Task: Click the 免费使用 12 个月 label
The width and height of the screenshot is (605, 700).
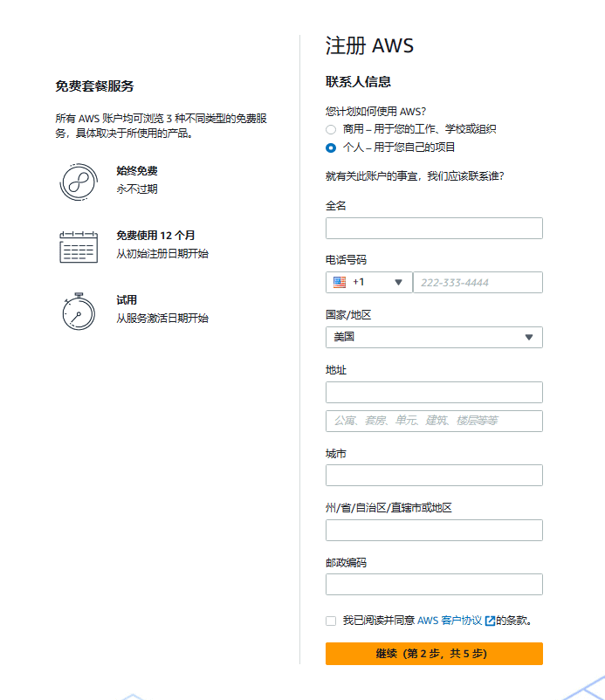Action: click(155, 236)
